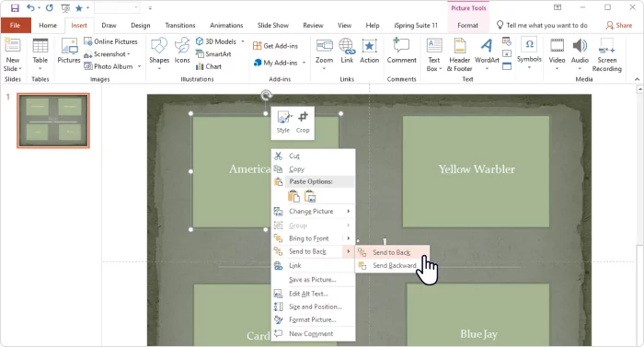Choose New Comment in context menu

click(x=313, y=334)
